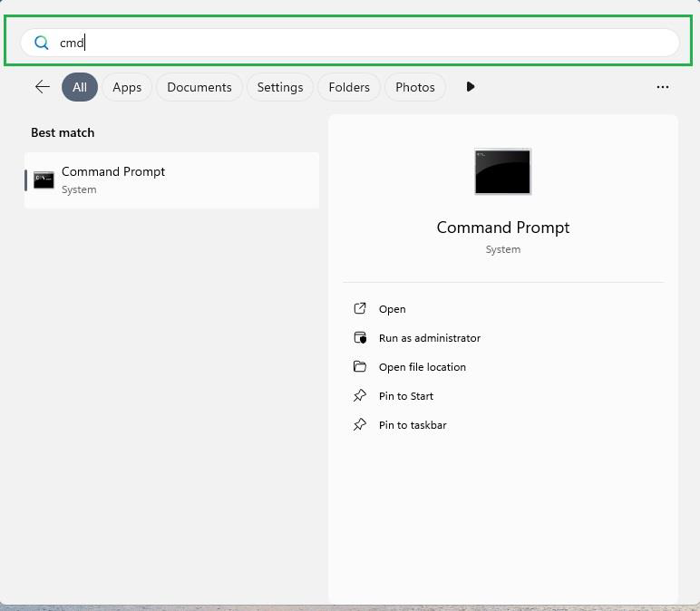Click the Command Prompt title in preview pane
Viewport: 700px width, 611px height.
pos(502,228)
